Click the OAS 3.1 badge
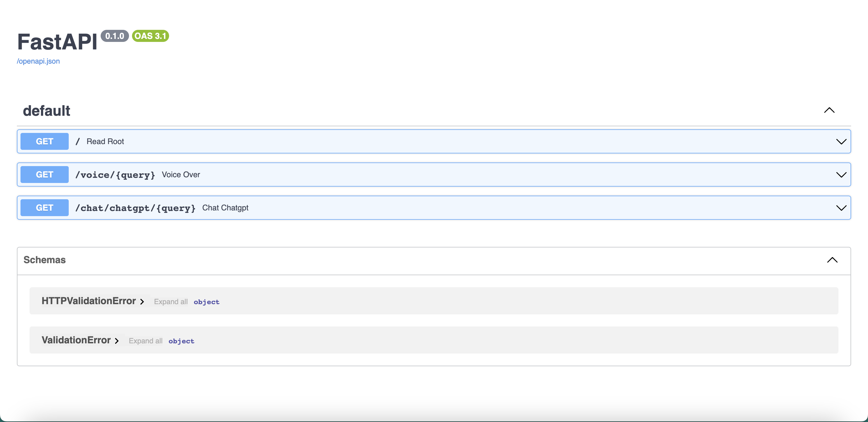 [x=150, y=36]
